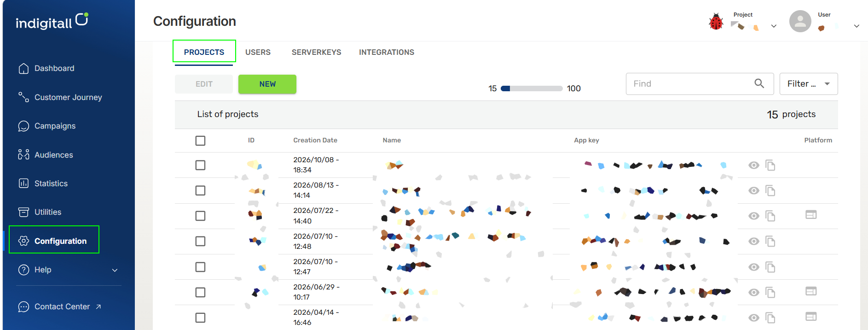The width and height of the screenshot is (868, 330).
Task: Click the ID column header
Action: (x=251, y=140)
